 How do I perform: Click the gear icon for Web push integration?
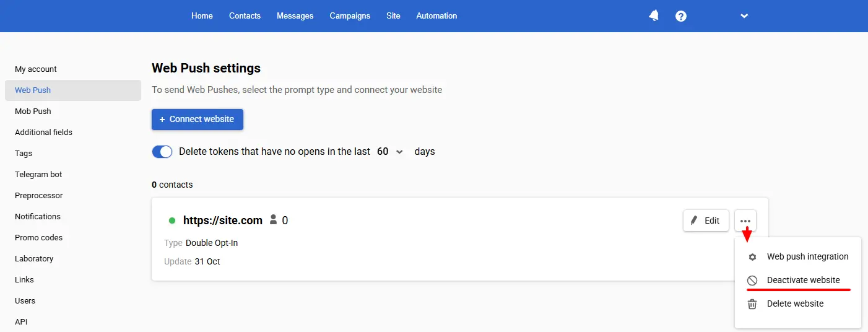(752, 257)
